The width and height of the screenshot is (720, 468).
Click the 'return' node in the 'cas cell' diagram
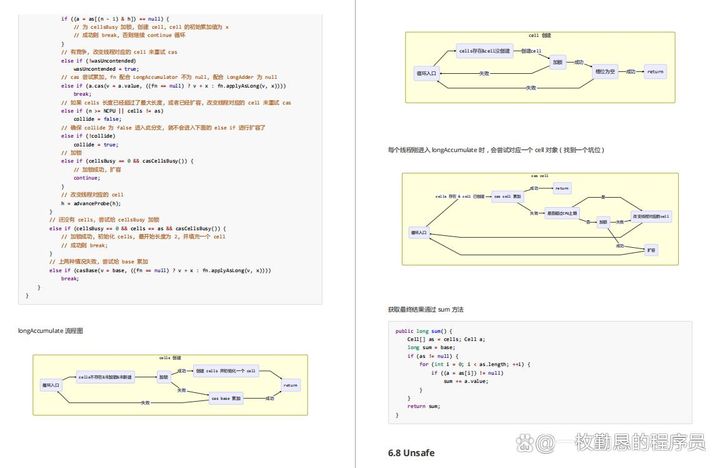point(562,188)
